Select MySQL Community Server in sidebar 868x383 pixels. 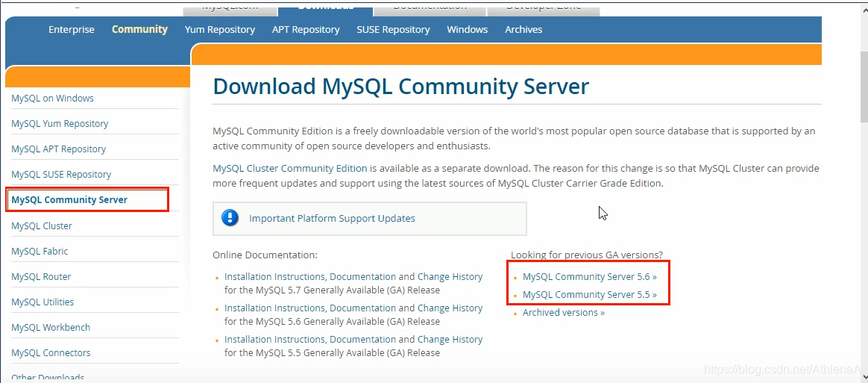point(69,199)
